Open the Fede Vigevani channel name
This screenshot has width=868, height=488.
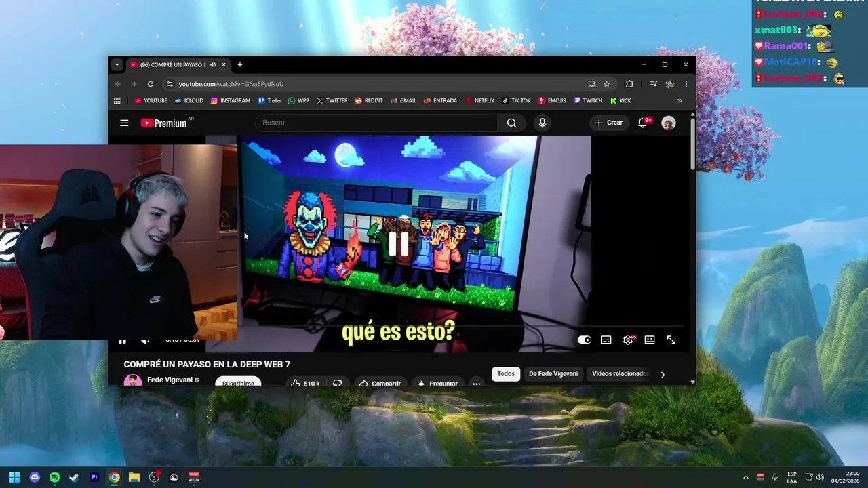click(x=170, y=380)
